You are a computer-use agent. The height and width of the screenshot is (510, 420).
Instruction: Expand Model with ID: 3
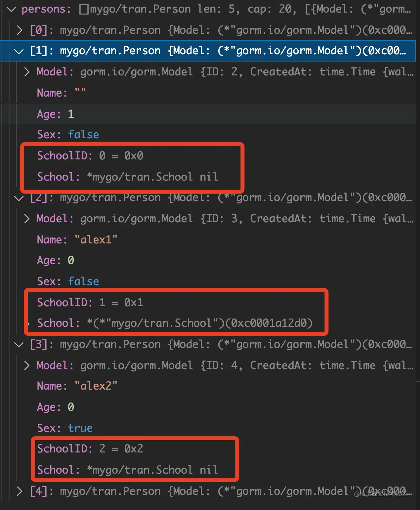pyautogui.click(x=27, y=219)
